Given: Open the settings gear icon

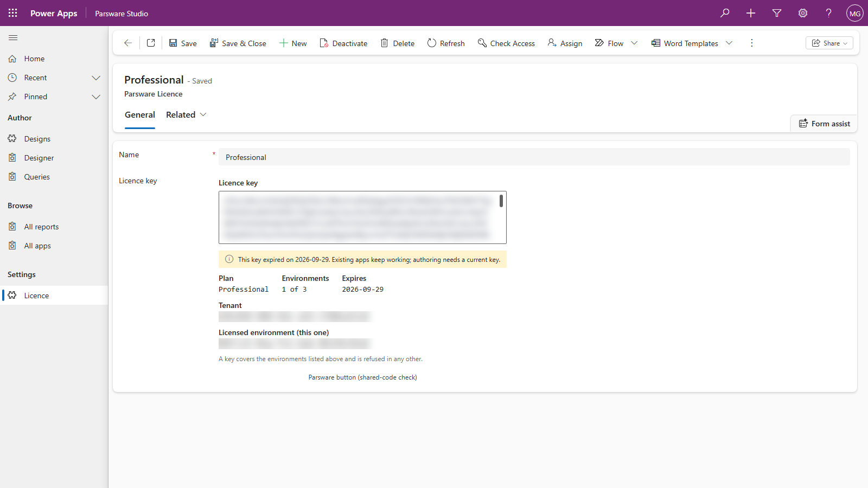Looking at the screenshot, I should [x=803, y=13].
